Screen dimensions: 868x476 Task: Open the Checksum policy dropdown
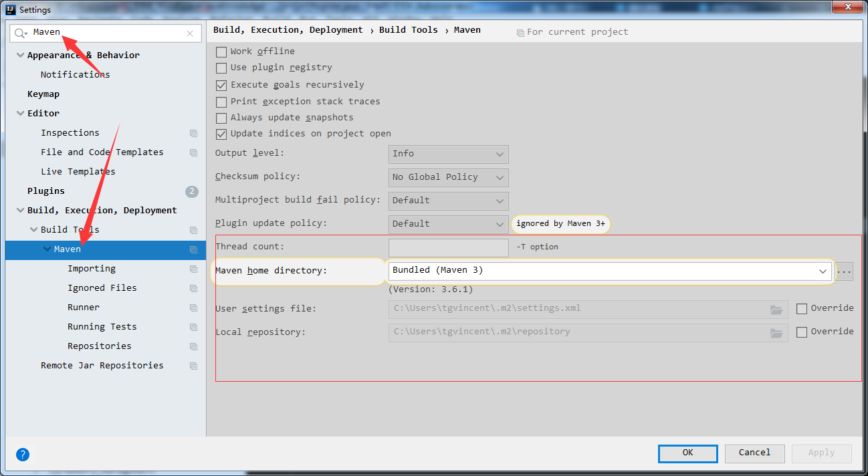(x=448, y=177)
